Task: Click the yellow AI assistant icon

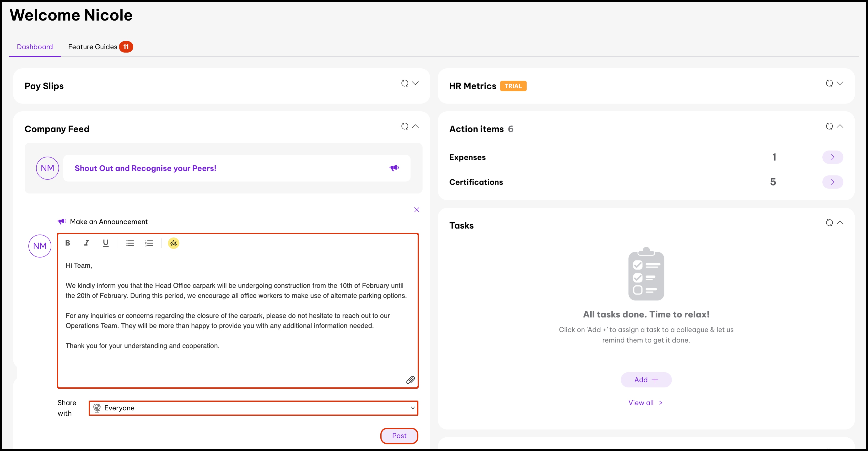Action: pyautogui.click(x=173, y=243)
